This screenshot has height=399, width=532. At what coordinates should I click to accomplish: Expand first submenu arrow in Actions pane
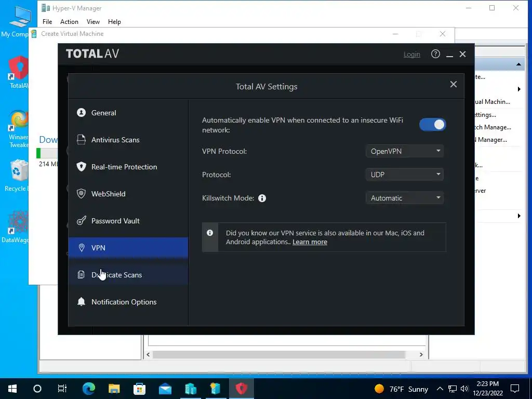pyautogui.click(x=519, y=89)
